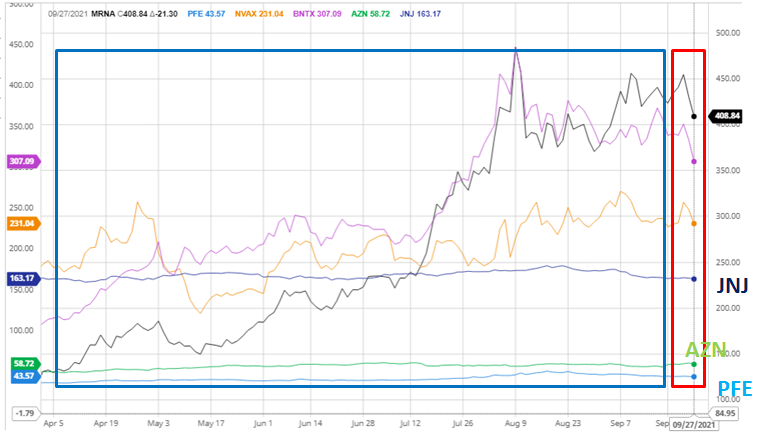The image size is (769, 436).
Task: Click the 09/27/2021 date marker on the axis
Action: coord(693,425)
